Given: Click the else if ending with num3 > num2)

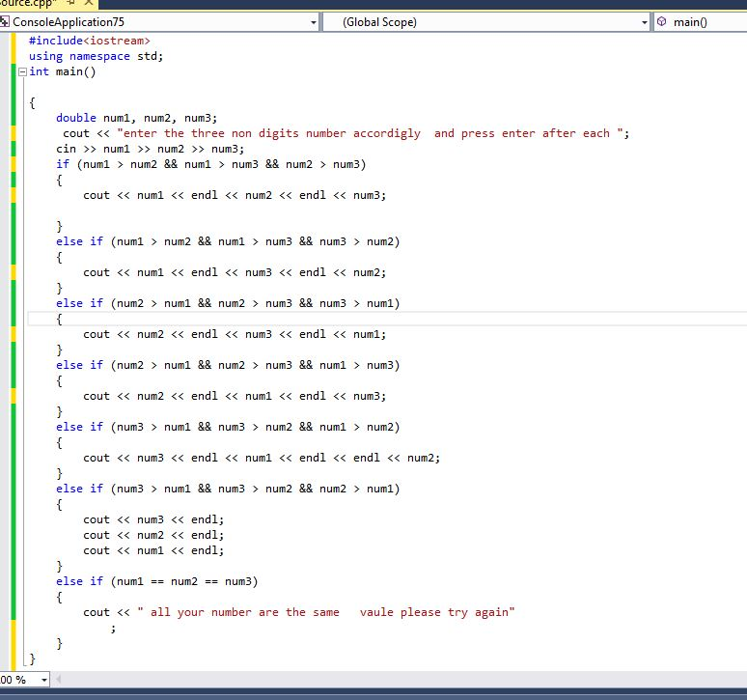Looking at the screenshot, I should tap(228, 241).
